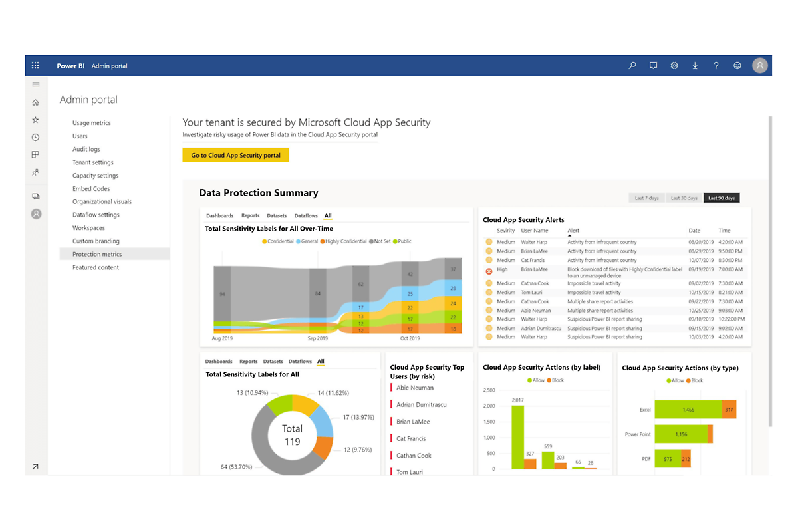Open Tenant settings in the admin menu
This screenshot has height=532, width=798.
click(x=93, y=162)
